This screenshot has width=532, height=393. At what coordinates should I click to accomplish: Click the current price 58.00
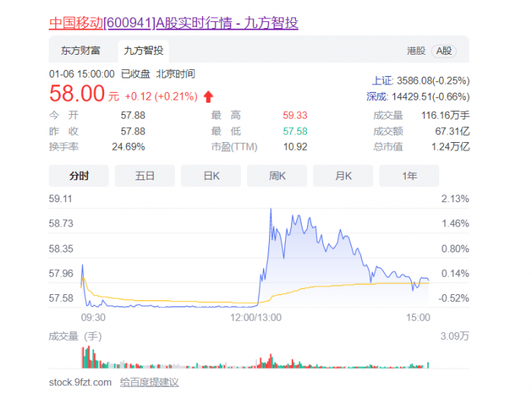click(77, 93)
